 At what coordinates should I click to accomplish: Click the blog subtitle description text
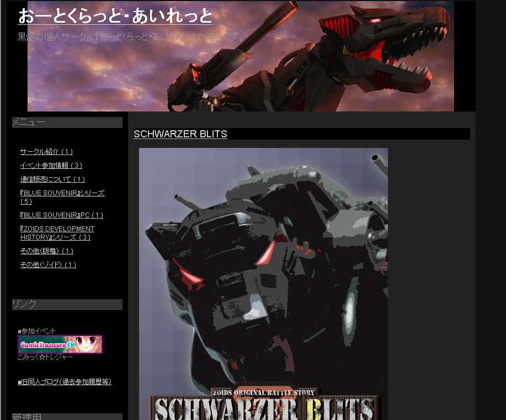pos(130,36)
